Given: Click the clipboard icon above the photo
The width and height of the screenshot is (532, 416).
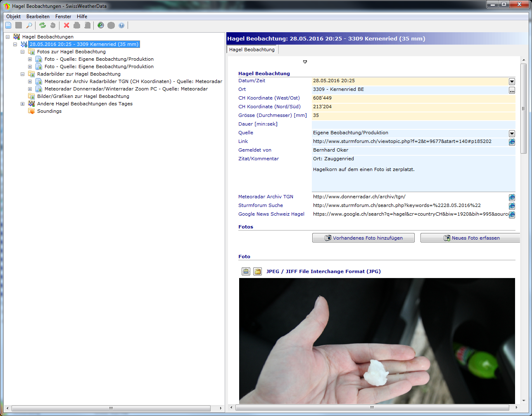Looking at the screenshot, I should (x=257, y=271).
